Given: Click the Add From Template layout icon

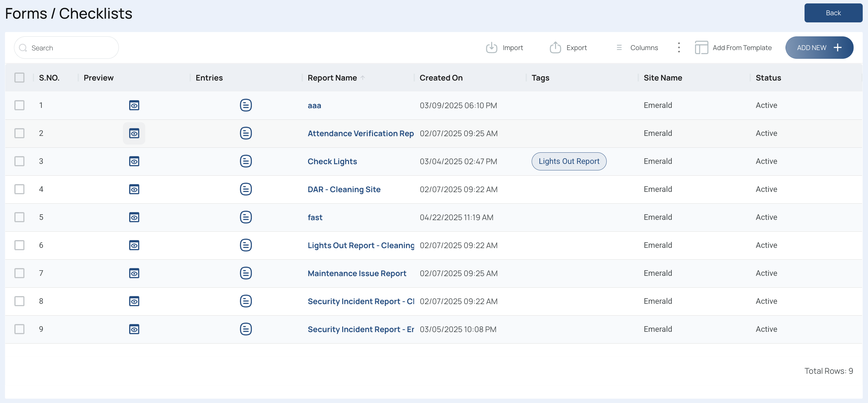Looking at the screenshot, I should pyautogui.click(x=701, y=48).
